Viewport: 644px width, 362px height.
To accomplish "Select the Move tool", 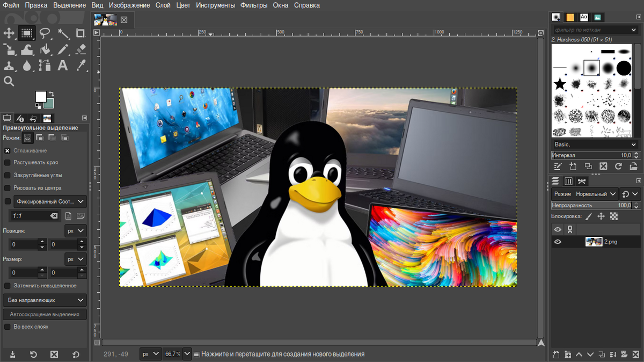I will (x=9, y=33).
